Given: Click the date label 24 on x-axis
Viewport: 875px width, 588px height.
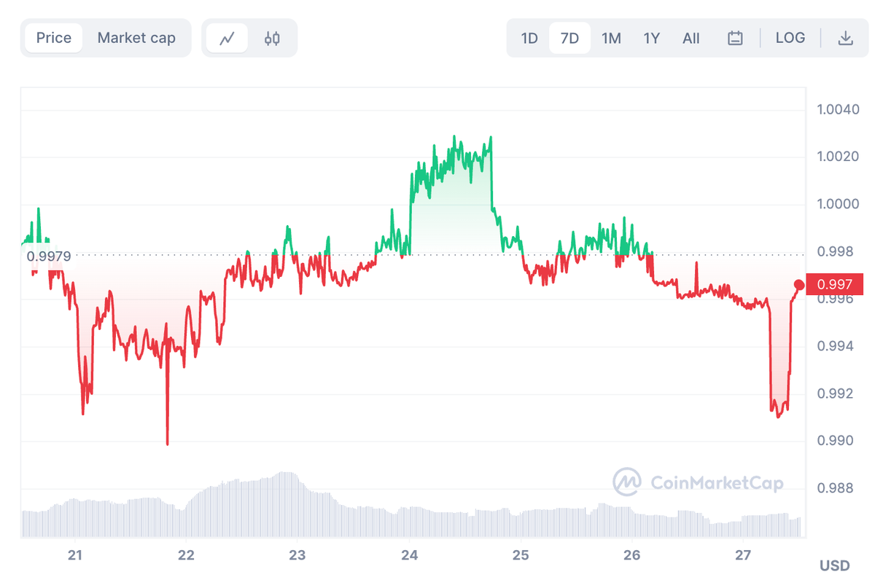Looking at the screenshot, I should [409, 555].
